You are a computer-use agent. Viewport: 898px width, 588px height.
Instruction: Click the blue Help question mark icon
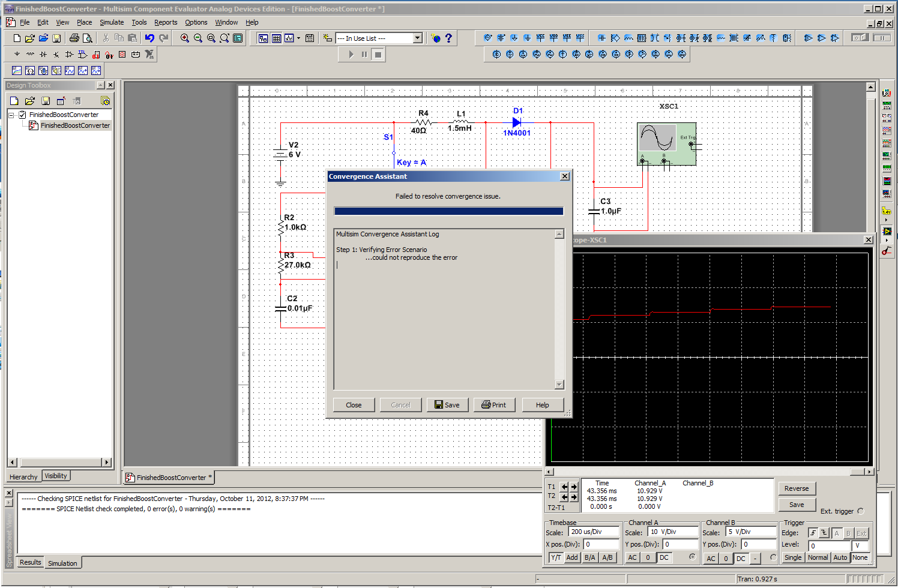(x=448, y=38)
